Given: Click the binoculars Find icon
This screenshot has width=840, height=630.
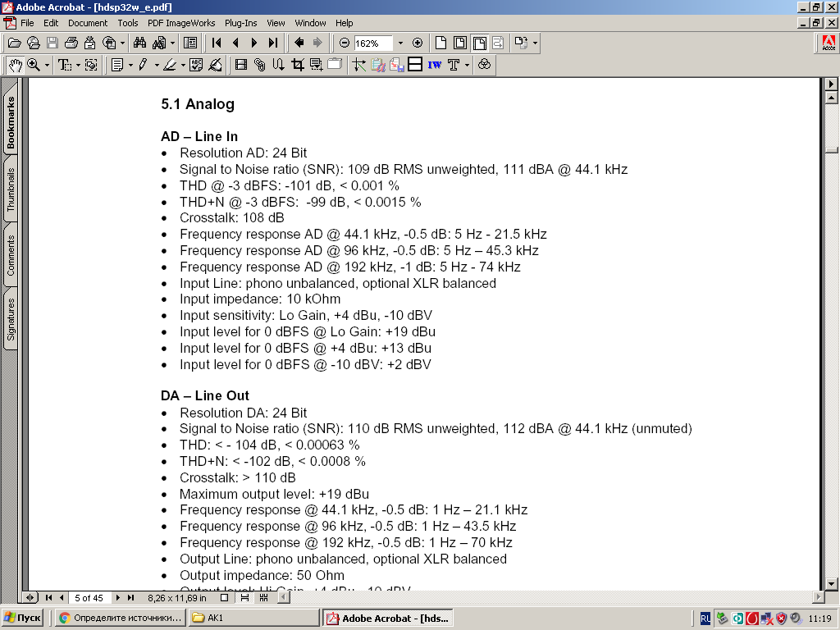Looking at the screenshot, I should pos(139,43).
